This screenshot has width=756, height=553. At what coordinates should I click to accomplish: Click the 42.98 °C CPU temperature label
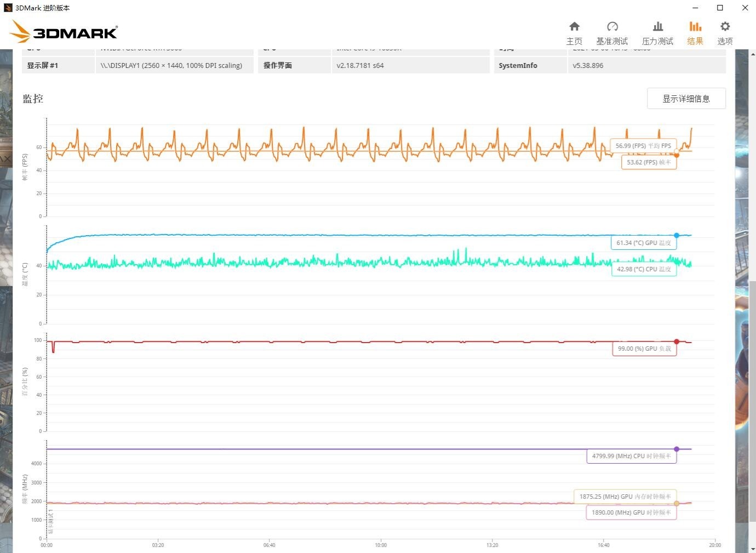643,269
